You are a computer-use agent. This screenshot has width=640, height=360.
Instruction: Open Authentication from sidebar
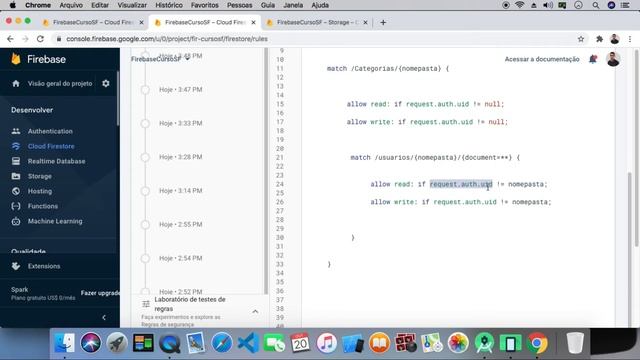tap(50, 131)
